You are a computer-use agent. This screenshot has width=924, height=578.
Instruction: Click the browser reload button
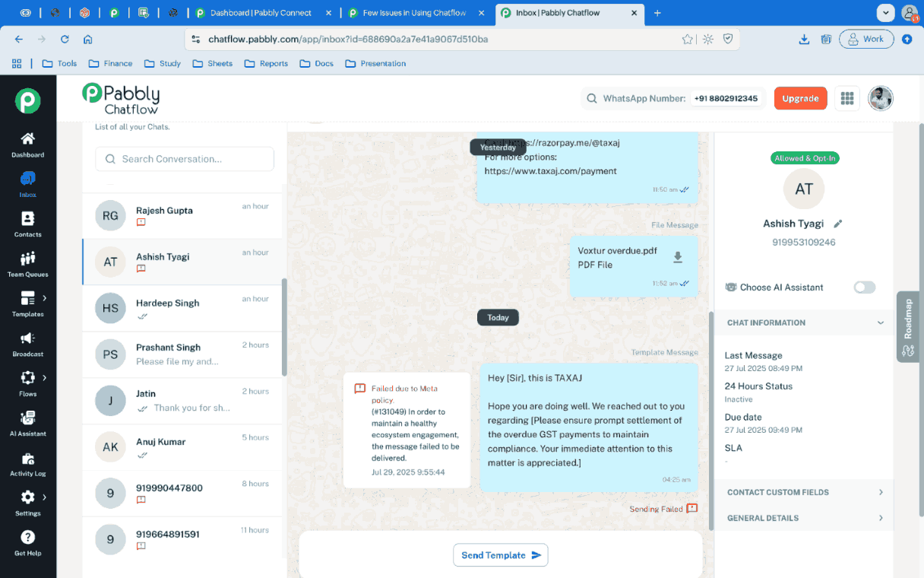[65, 39]
